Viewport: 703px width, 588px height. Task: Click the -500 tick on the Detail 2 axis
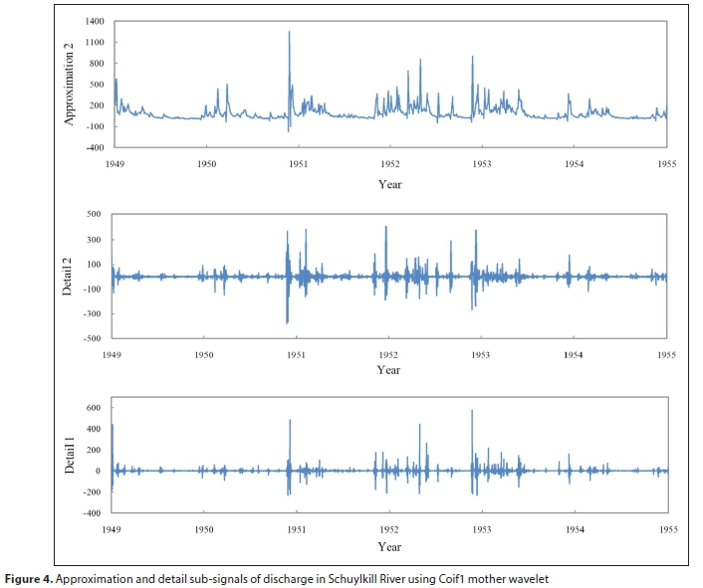pyautogui.click(x=93, y=339)
